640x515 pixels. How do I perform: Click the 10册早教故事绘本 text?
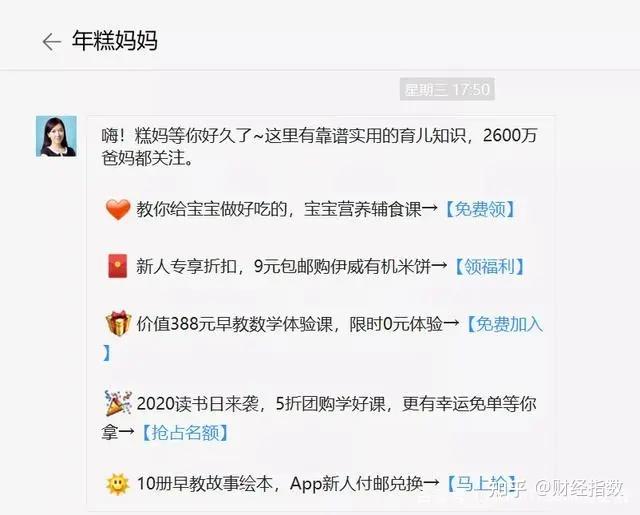(204, 484)
